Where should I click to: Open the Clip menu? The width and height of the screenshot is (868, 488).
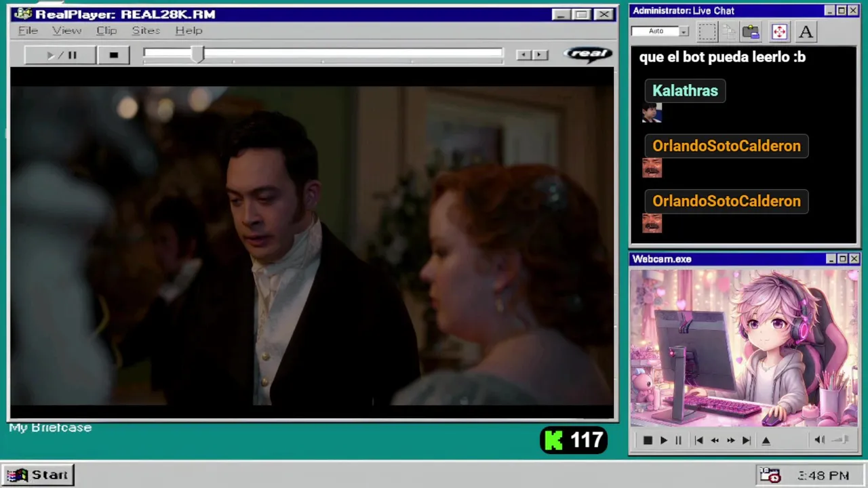[x=106, y=30]
